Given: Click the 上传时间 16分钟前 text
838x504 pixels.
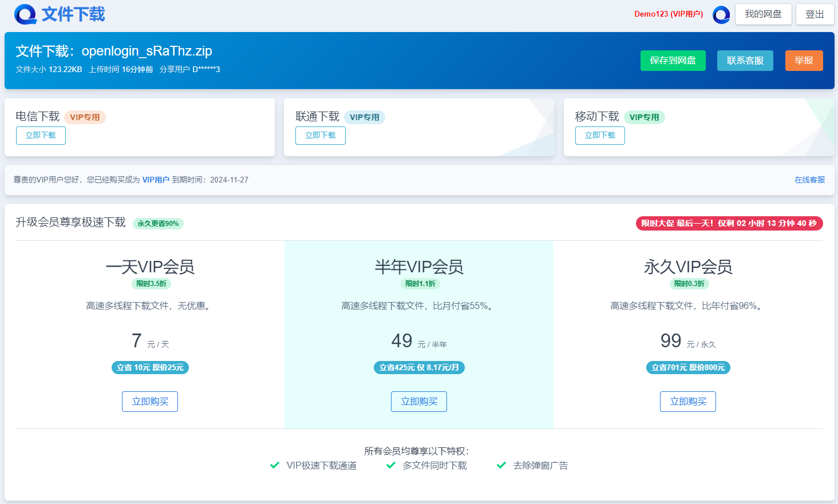Looking at the screenshot, I should click(121, 69).
